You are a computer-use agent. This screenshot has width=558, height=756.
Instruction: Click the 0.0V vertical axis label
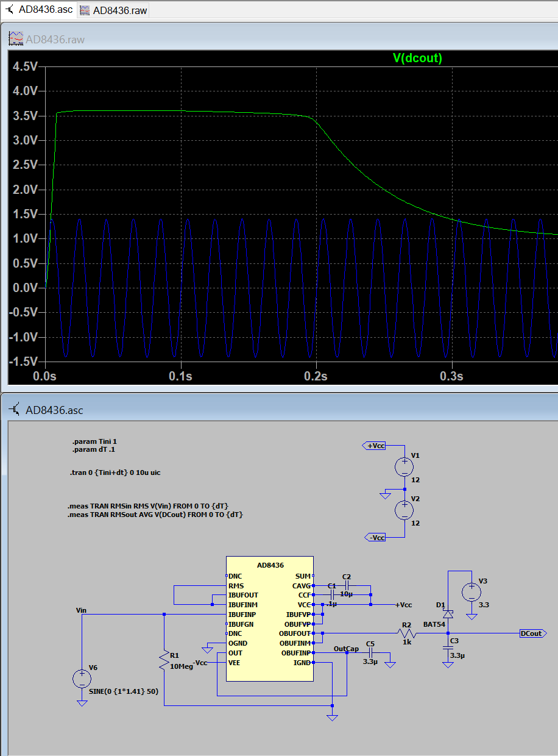[x=25, y=288]
